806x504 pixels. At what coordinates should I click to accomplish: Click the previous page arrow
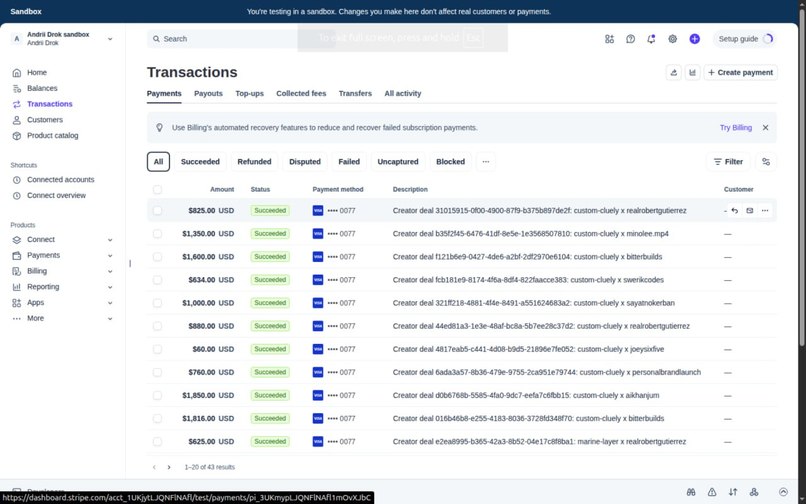(154, 467)
